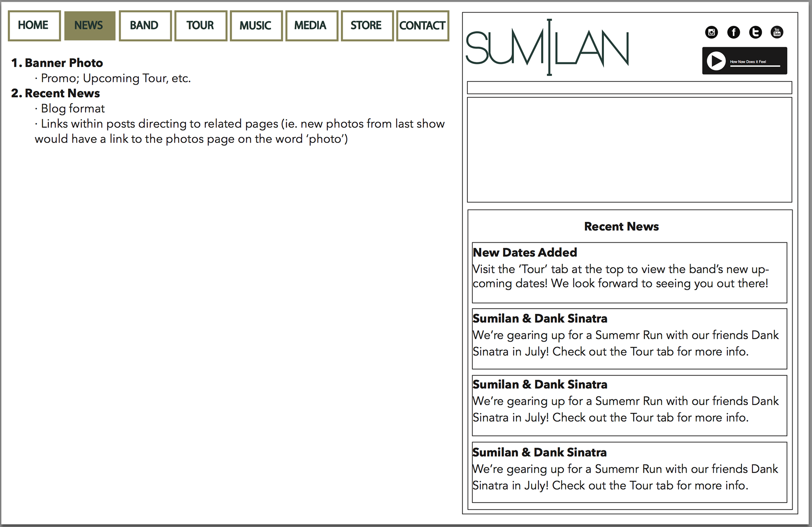
Task: Switch to the TOUR tab
Action: [x=200, y=26]
